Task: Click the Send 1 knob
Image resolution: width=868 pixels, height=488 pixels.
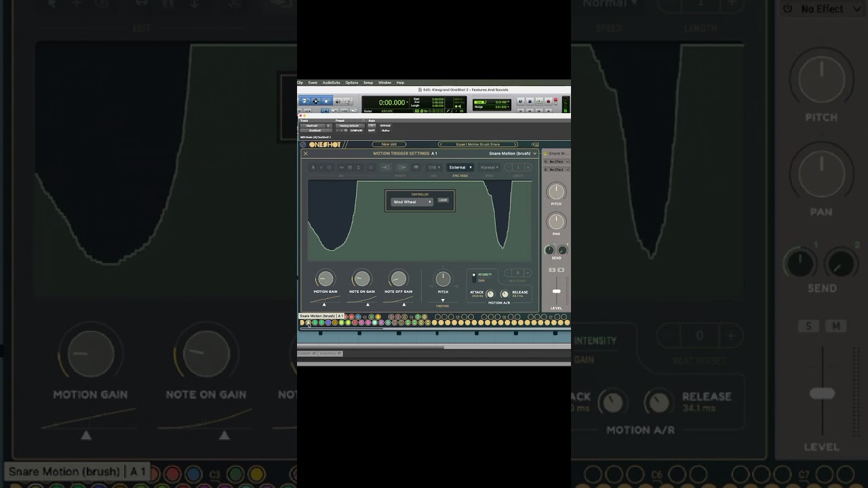Action: pyautogui.click(x=550, y=250)
